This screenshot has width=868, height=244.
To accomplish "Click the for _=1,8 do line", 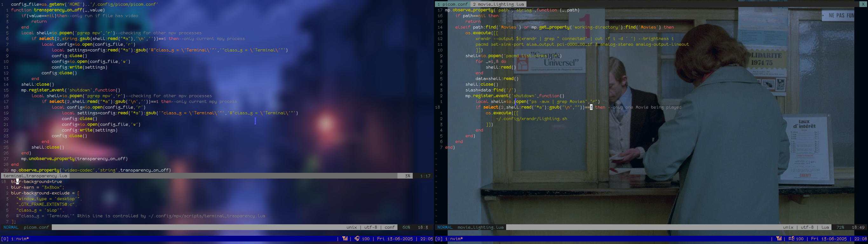I will click(x=491, y=62).
